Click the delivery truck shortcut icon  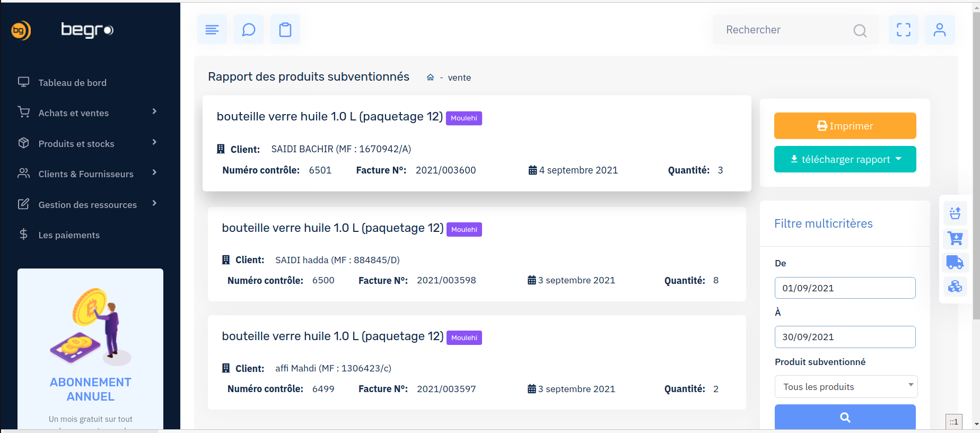(x=955, y=262)
